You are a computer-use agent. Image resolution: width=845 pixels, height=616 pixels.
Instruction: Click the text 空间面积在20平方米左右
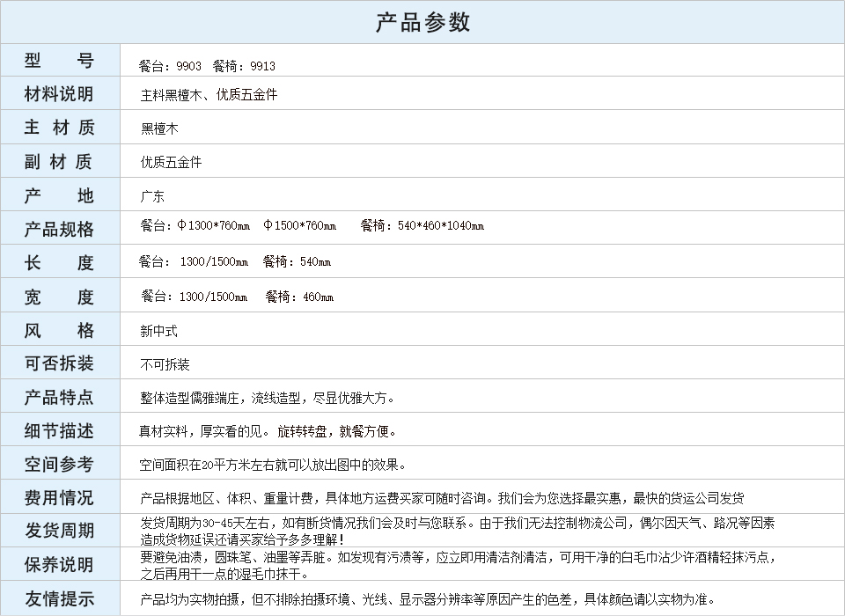206,465
